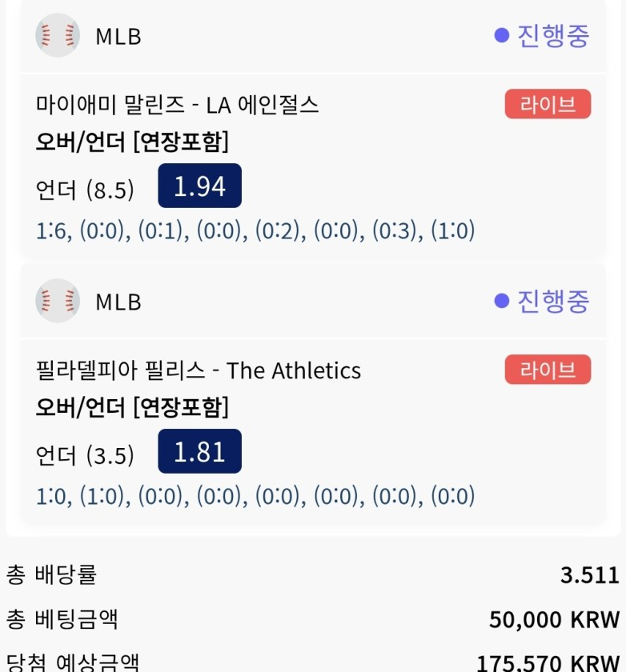Screen dimensions: 626x672
Task: Click the purple status dot for the Phillies game
Action: pyautogui.click(x=501, y=301)
